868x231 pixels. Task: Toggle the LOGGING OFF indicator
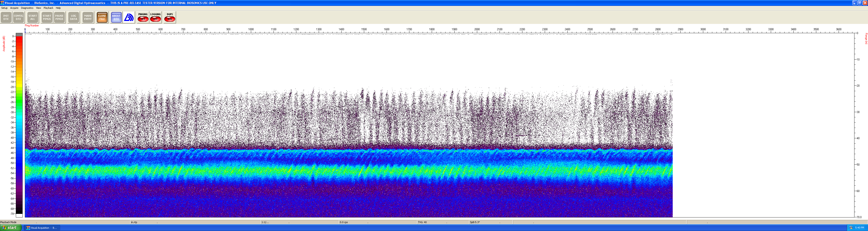(155, 18)
